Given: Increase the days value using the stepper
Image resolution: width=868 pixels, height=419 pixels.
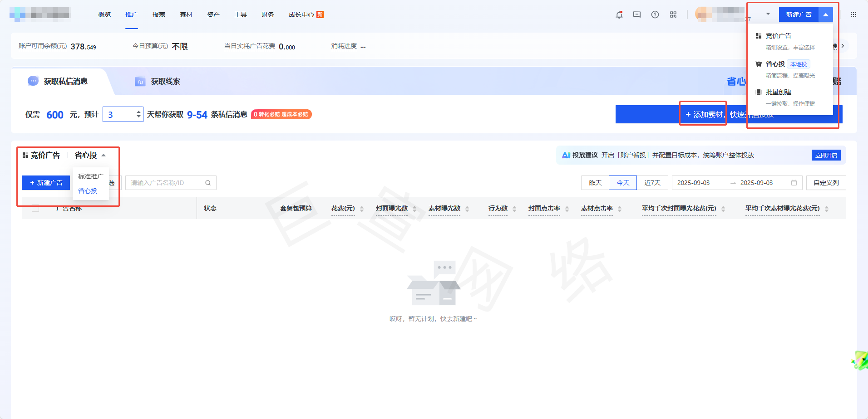Looking at the screenshot, I should click(x=139, y=111).
